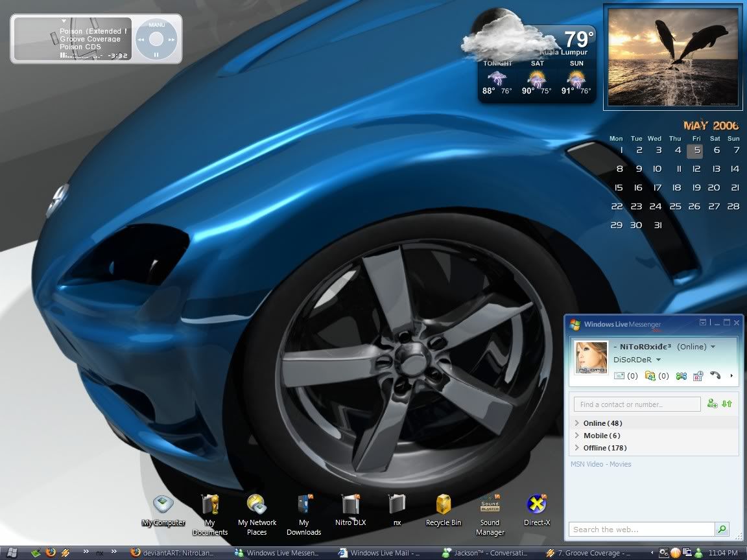Switch to Windows Live Mail taskbar item

380,553
